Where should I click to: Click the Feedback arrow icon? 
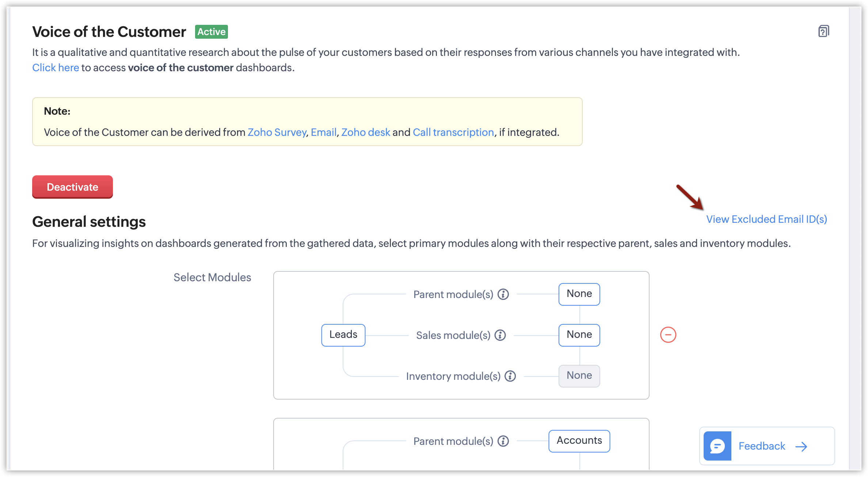point(802,446)
